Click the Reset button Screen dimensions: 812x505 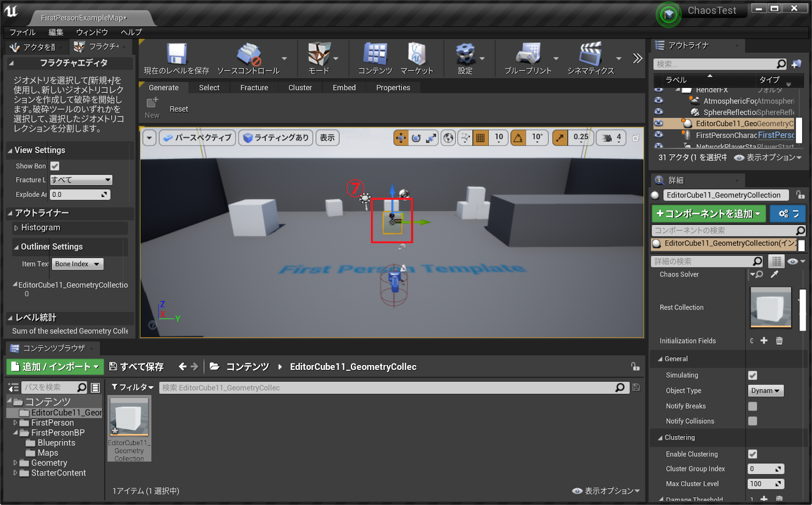[179, 109]
